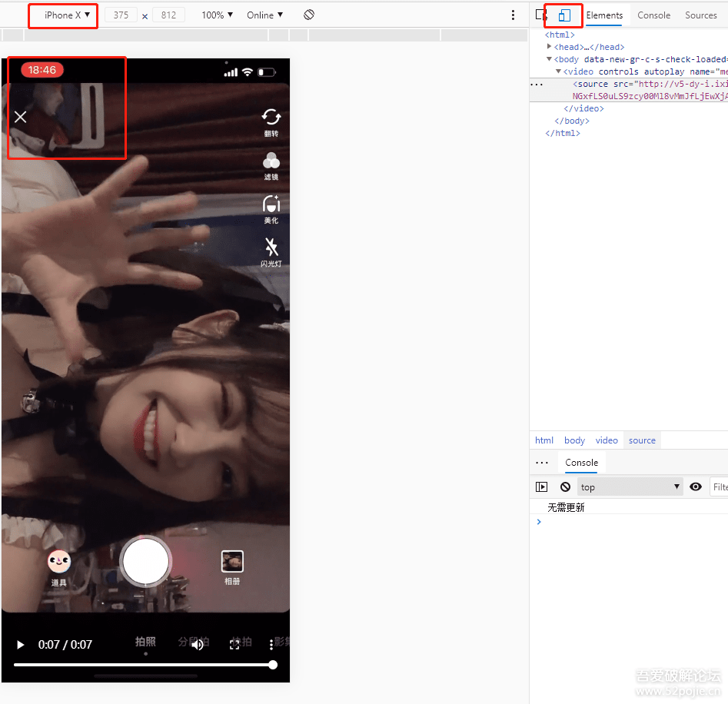Play the video using the play button
Image resolution: width=728 pixels, height=704 pixels.
pos(21,645)
